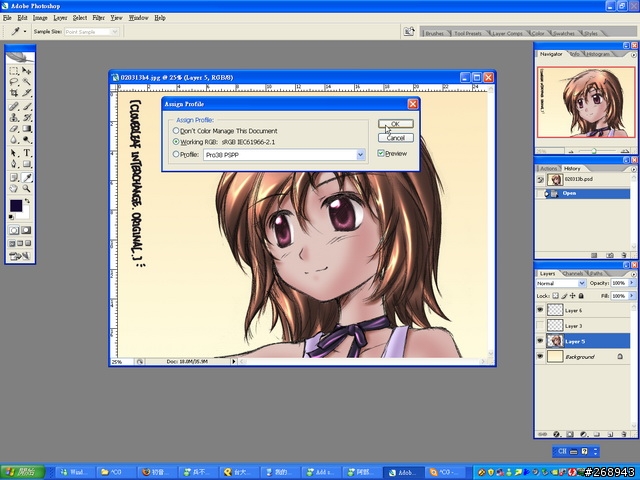Open the Layers panel flyout menu
The image size is (640, 480).
[x=633, y=273]
